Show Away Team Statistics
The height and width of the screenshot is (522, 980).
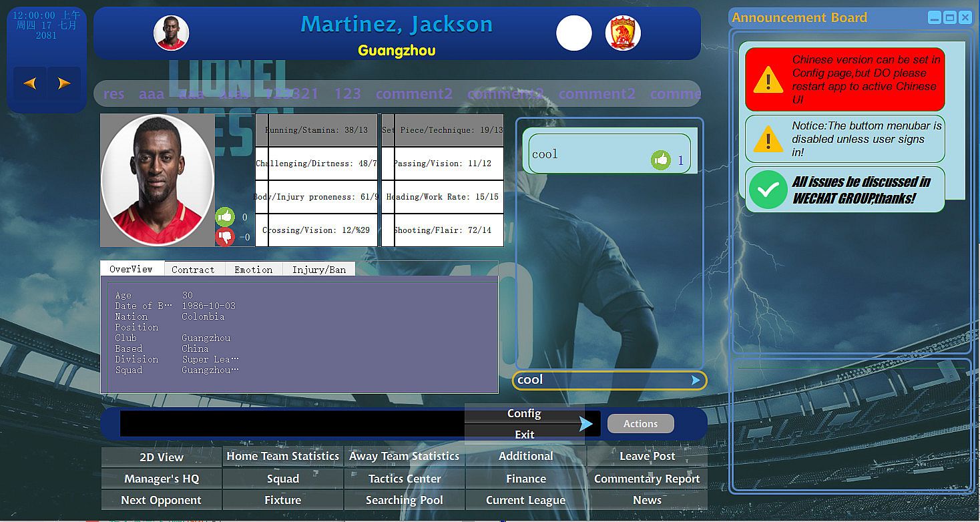(405, 457)
